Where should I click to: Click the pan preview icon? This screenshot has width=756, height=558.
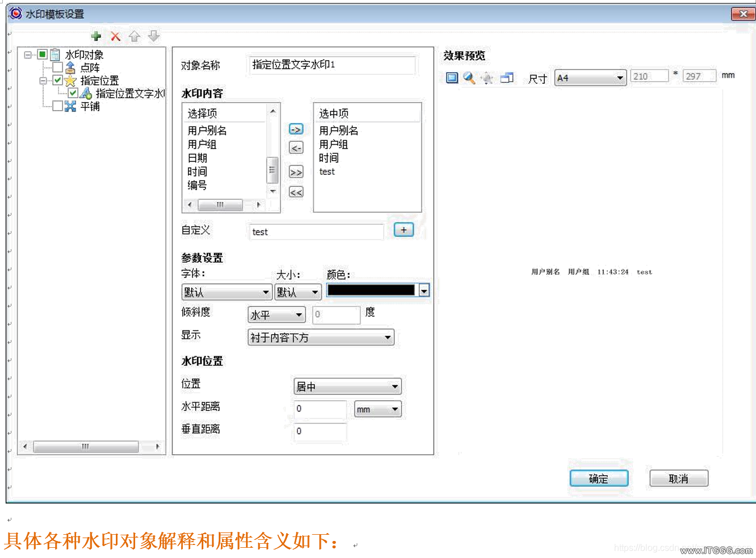(487, 78)
